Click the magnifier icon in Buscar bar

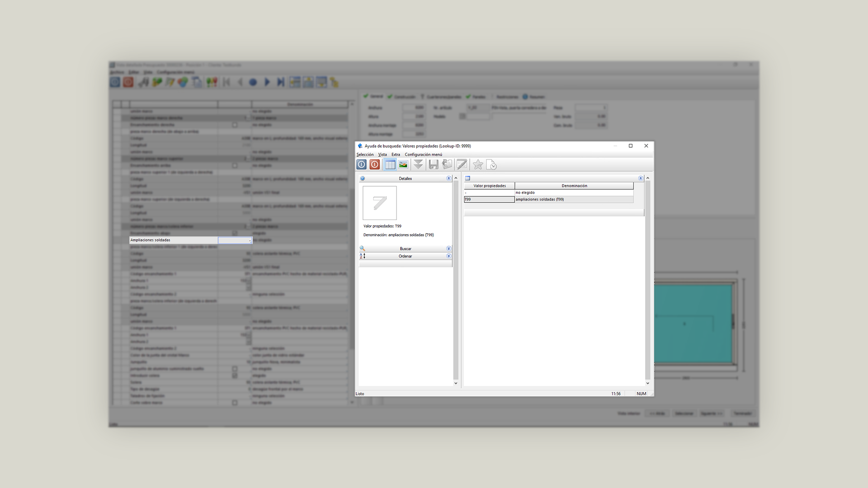point(363,249)
